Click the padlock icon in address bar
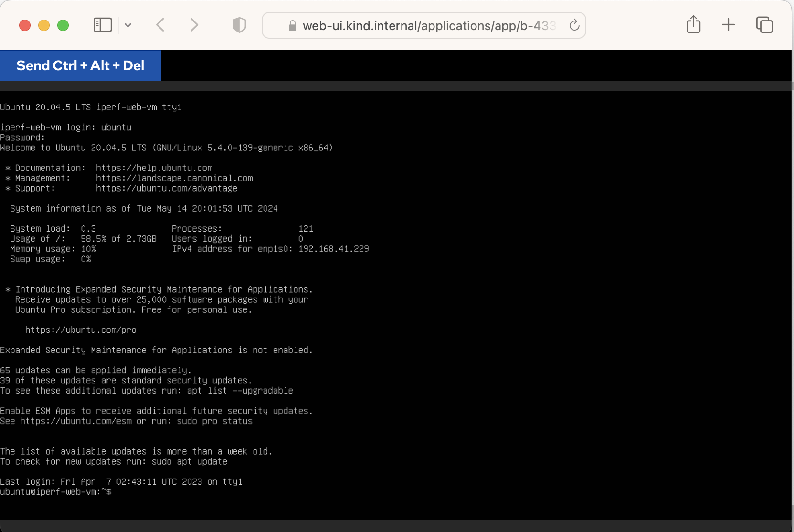The width and height of the screenshot is (794, 532). (x=293, y=26)
